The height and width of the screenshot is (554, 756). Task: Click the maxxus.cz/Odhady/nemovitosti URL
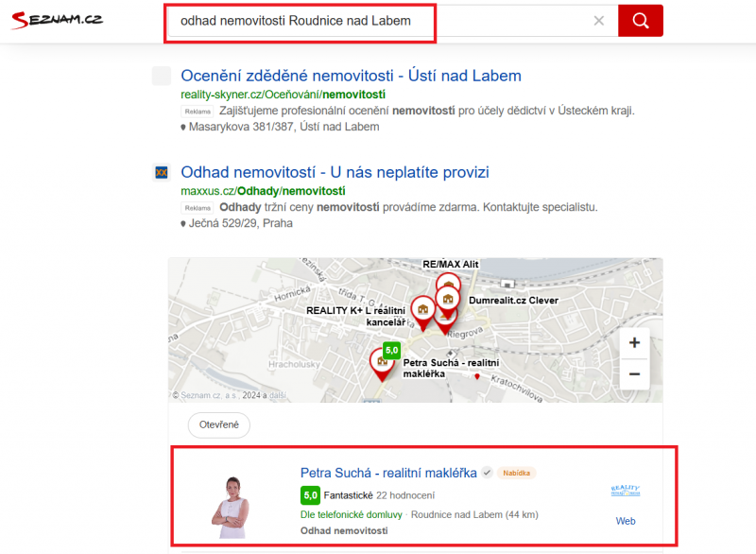click(263, 191)
